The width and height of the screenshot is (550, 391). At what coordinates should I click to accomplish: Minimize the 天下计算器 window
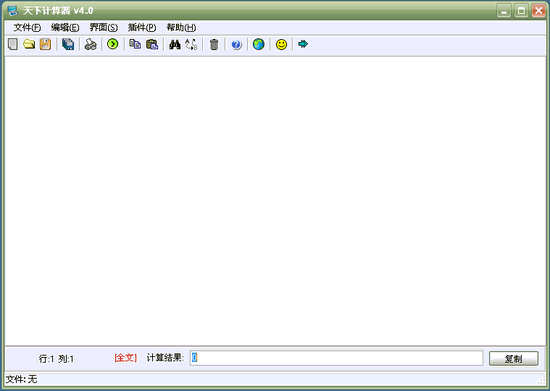504,11
